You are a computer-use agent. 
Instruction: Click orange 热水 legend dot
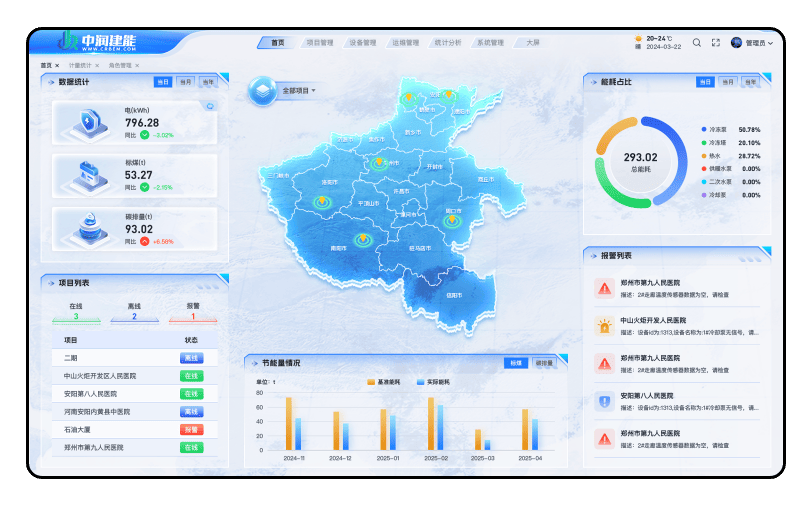704,156
